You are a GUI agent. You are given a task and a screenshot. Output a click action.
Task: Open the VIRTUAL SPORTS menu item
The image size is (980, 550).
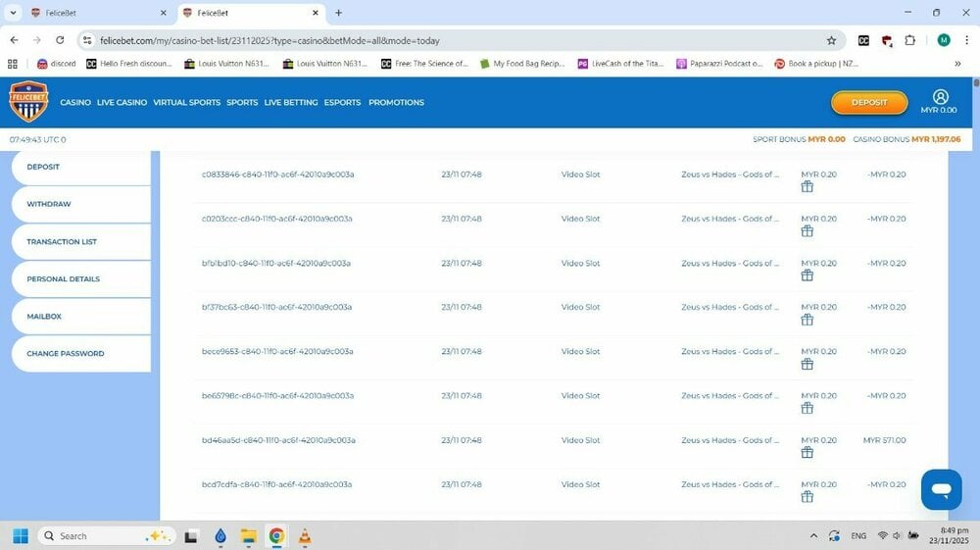(186, 102)
